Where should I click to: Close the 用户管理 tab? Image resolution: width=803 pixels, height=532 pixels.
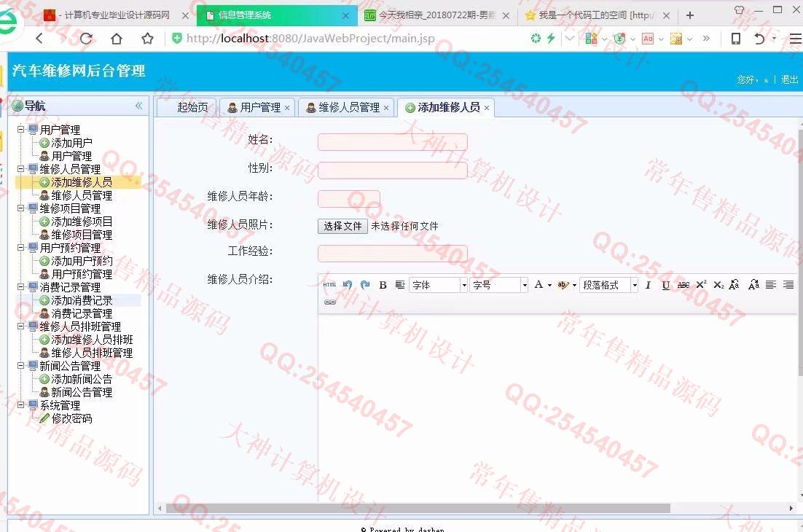287,108
